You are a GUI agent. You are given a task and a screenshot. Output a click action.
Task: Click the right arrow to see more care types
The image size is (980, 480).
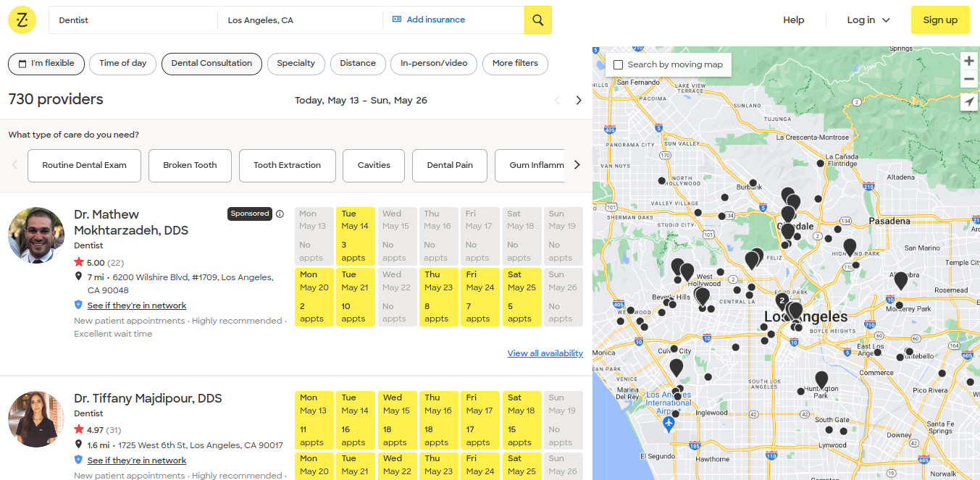click(577, 165)
